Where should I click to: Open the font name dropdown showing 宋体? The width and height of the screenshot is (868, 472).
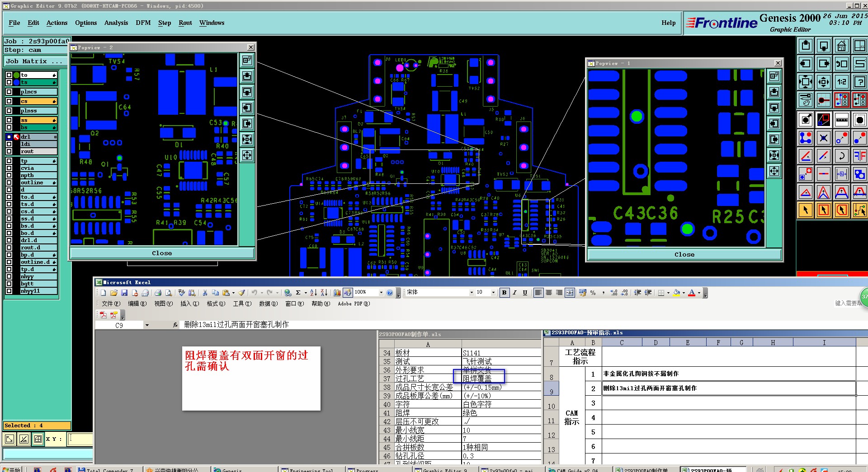pyautogui.click(x=472, y=293)
